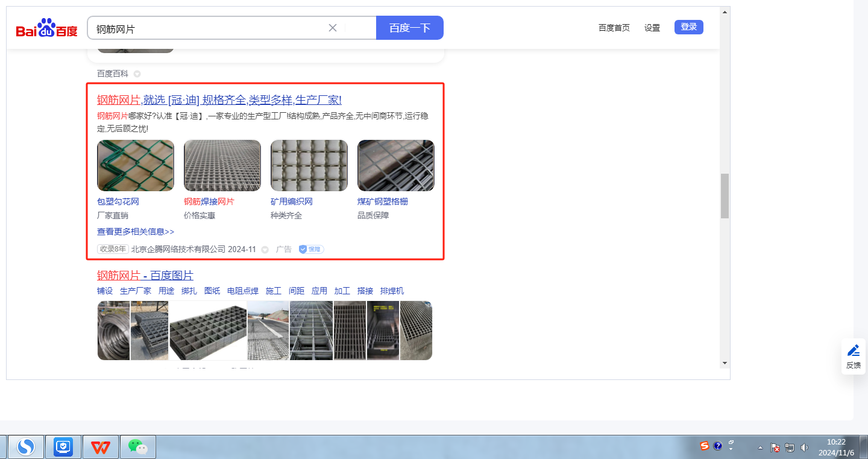
Task: Clear the search box with the X icon
Action: click(333, 28)
